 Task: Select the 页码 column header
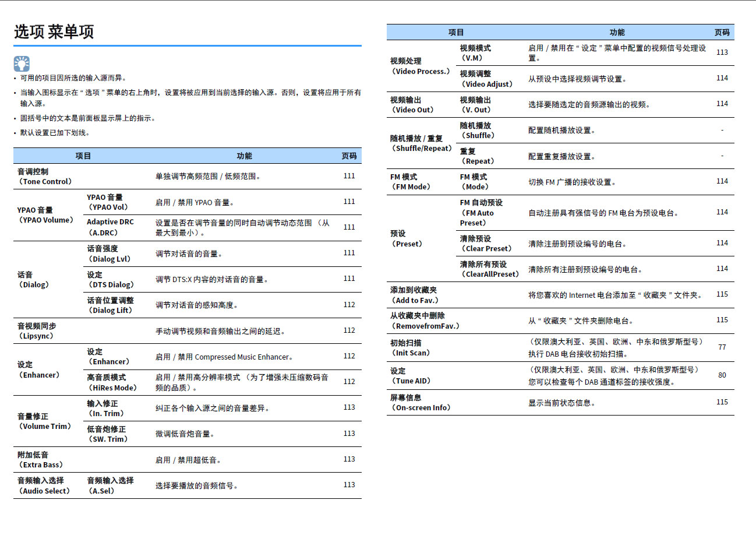click(722, 33)
